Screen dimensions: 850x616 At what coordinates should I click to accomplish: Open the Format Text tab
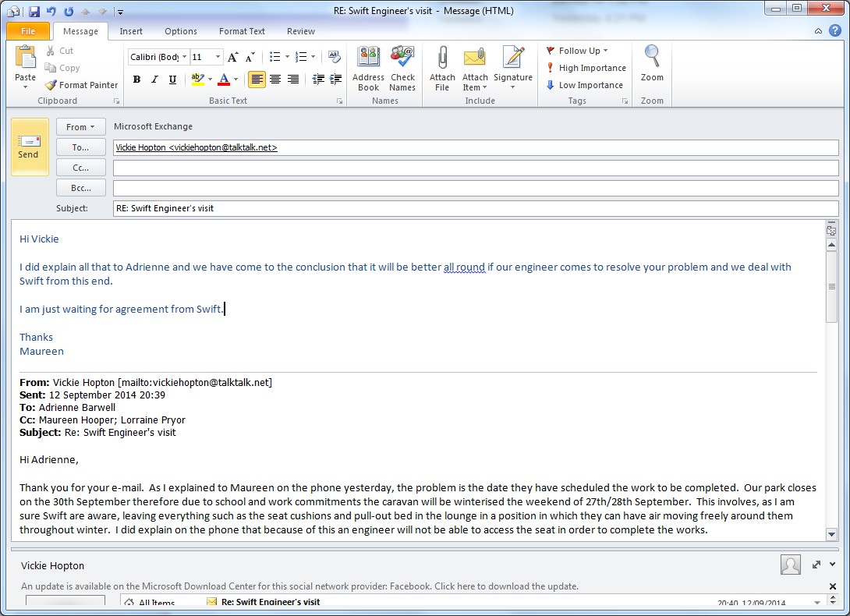(242, 31)
